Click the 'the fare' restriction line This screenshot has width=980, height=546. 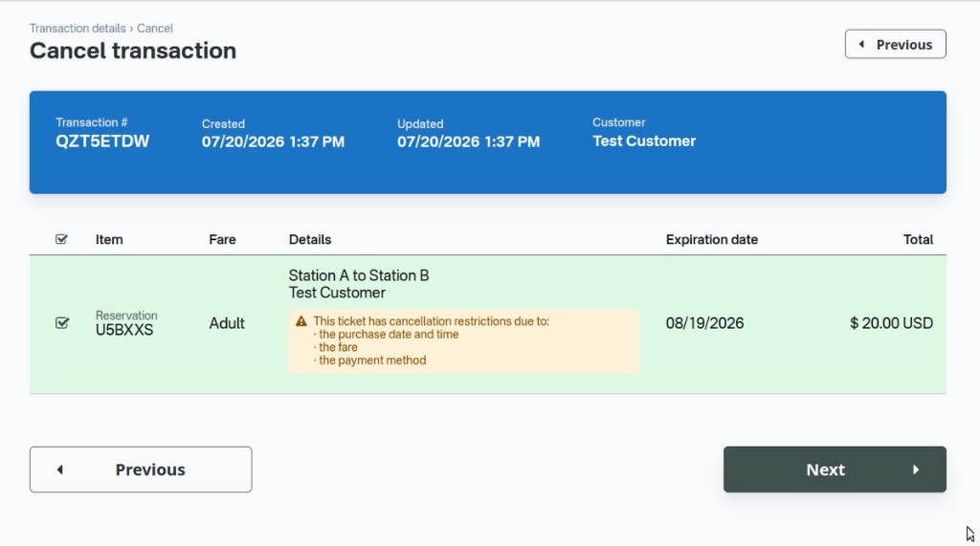pos(338,347)
